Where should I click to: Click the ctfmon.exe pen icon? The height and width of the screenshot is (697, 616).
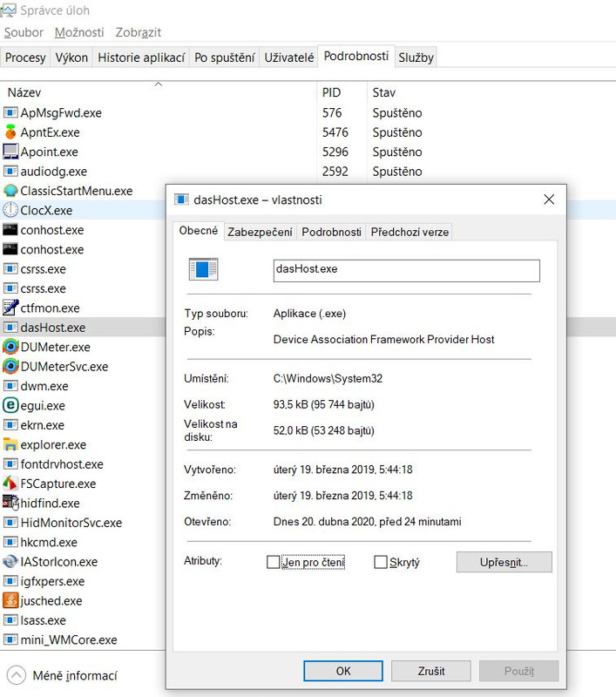(10, 308)
